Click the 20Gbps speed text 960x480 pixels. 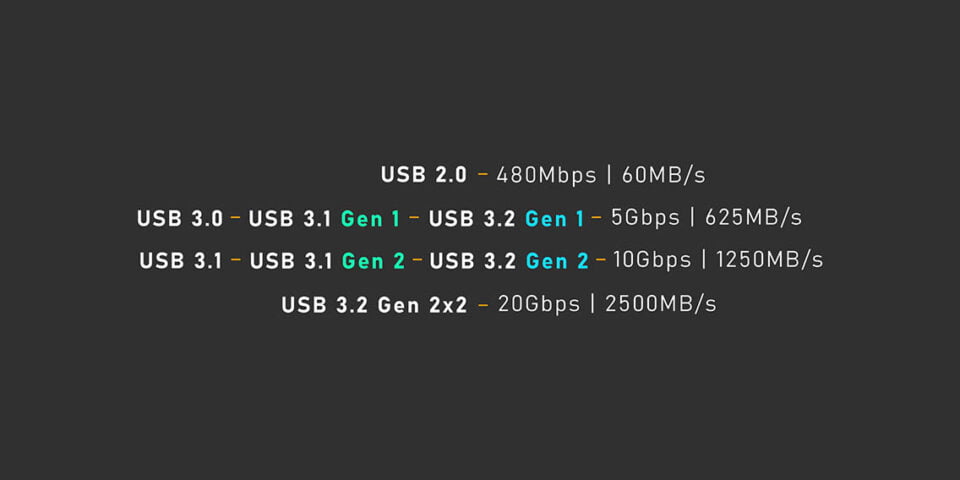[x=539, y=304]
